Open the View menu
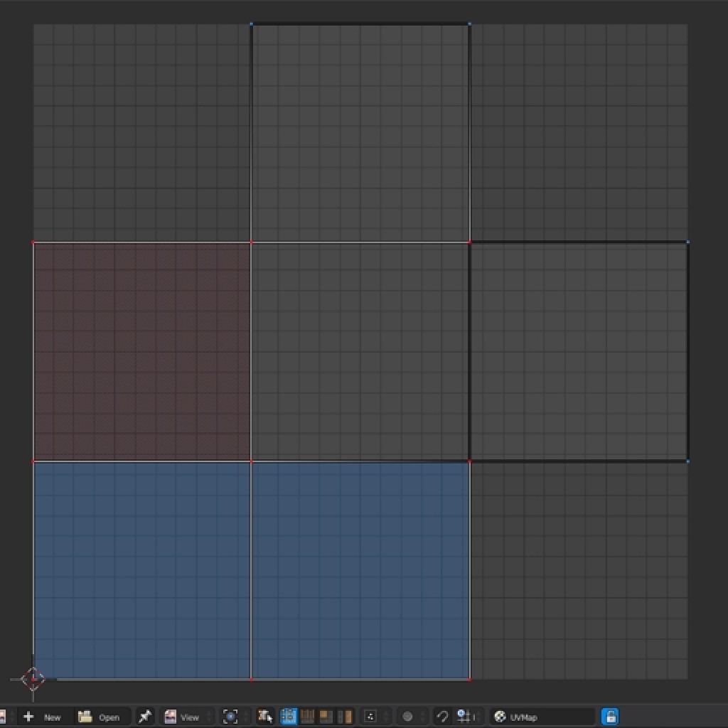Viewport: 728px width, 728px height. [x=187, y=717]
